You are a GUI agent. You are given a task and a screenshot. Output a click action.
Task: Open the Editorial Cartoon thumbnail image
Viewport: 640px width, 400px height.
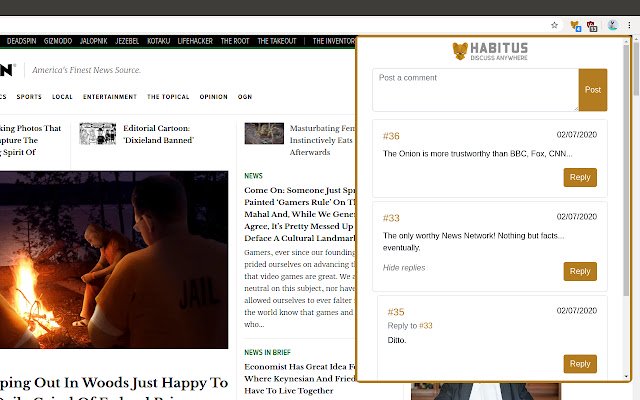point(98,133)
